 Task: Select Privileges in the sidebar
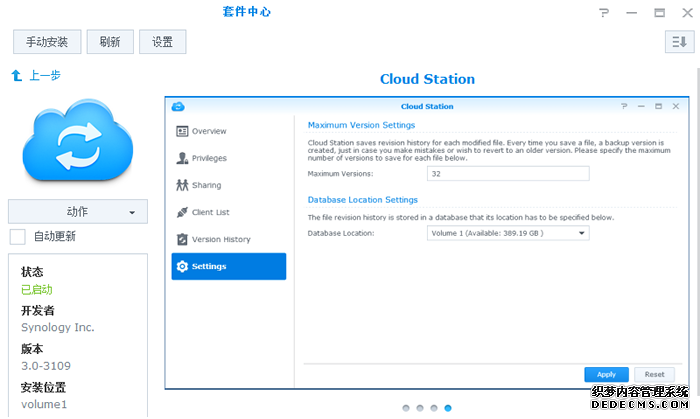tap(229, 158)
